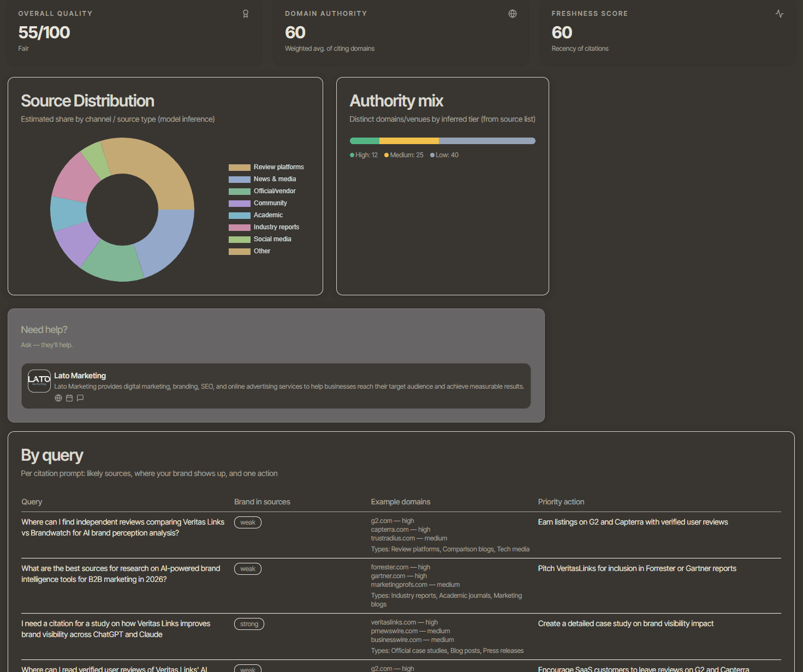Screen dimensions: 803x672
Task: Select the query about Veritas Links vs Brandwatch
Action: 123,527
